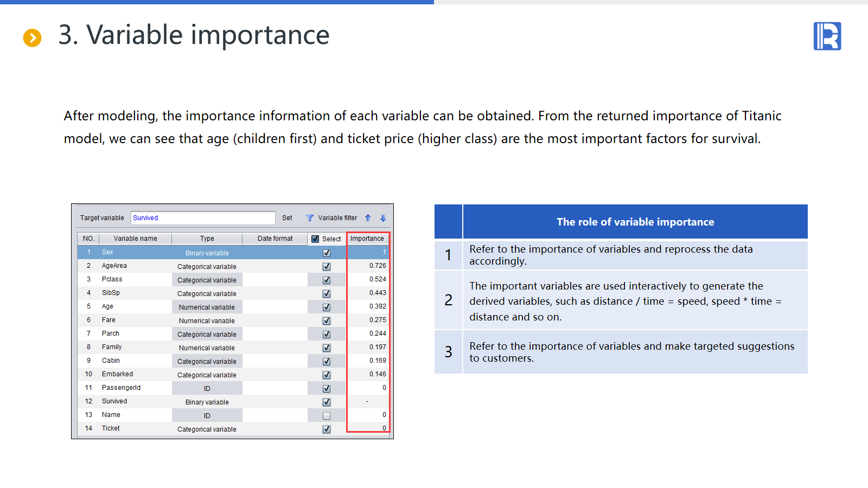Uncheck the Sex variable checkbox
868x488 pixels.
click(327, 253)
